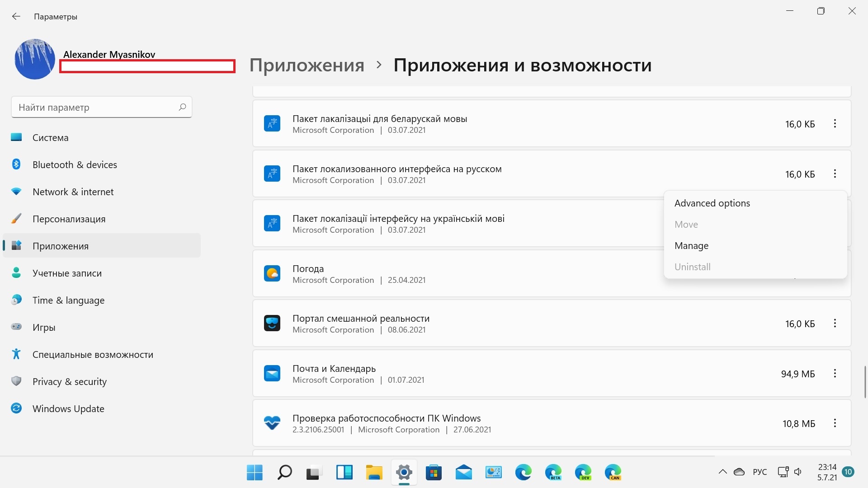The image size is (868, 488).
Task: Open Bluetooth & devices category
Action: (x=102, y=164)
